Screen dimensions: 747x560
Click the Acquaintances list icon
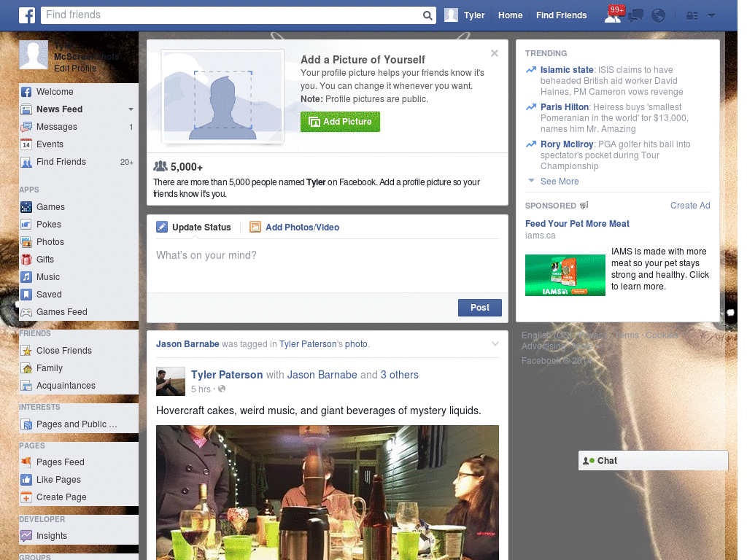[26, 386]
